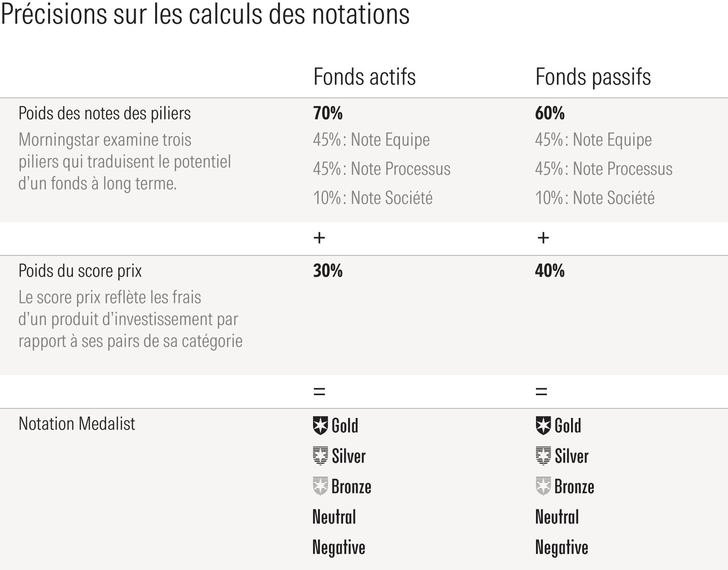
Task: Select the Fonds passifs column header
Action: point(593,77)
